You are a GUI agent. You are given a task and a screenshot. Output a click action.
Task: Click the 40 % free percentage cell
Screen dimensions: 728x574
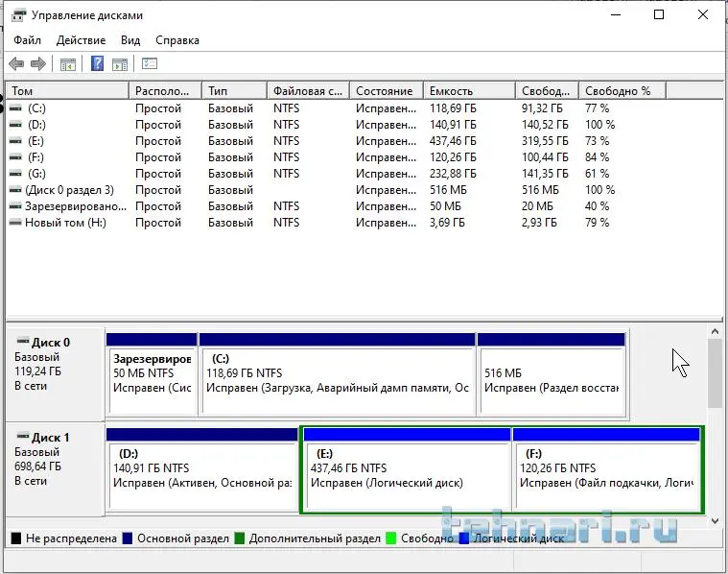coord(597,206)
